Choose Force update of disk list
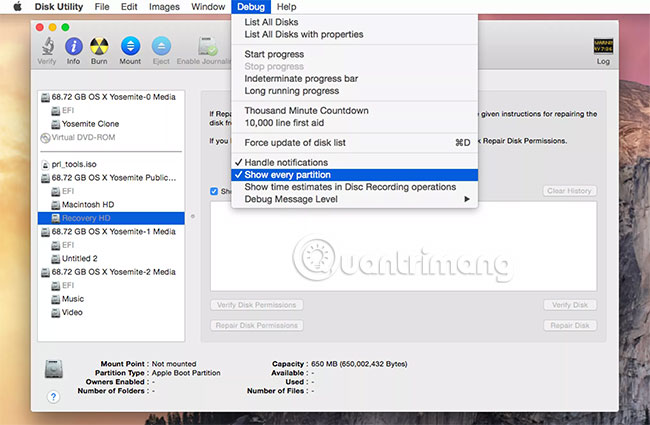Image resolution: width=650 pixels, height=425 pixels. click(x=354, y=143)
